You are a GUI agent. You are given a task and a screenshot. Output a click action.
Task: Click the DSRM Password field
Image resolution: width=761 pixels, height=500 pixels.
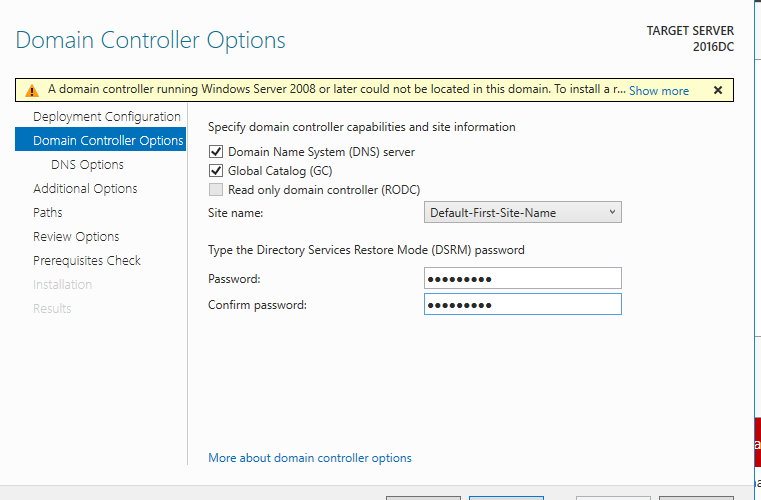click(x=522, y=279)
